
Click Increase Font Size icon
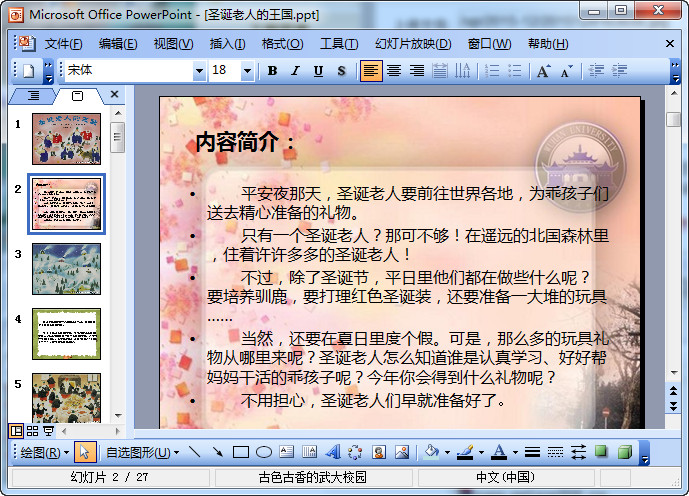pos(543,71)
